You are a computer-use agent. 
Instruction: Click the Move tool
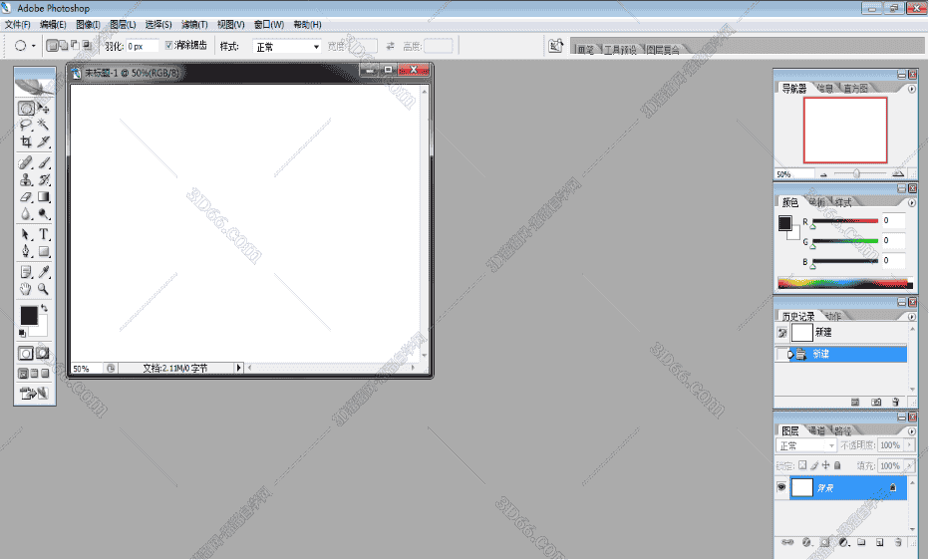click(44, 108)
